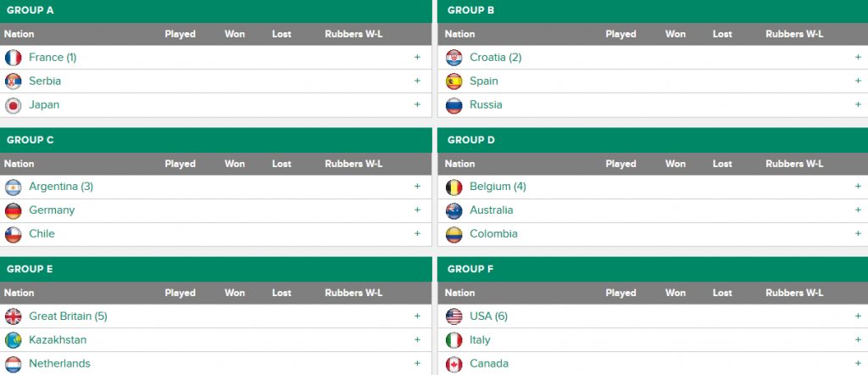Select the Netherlands nation link

59,364
